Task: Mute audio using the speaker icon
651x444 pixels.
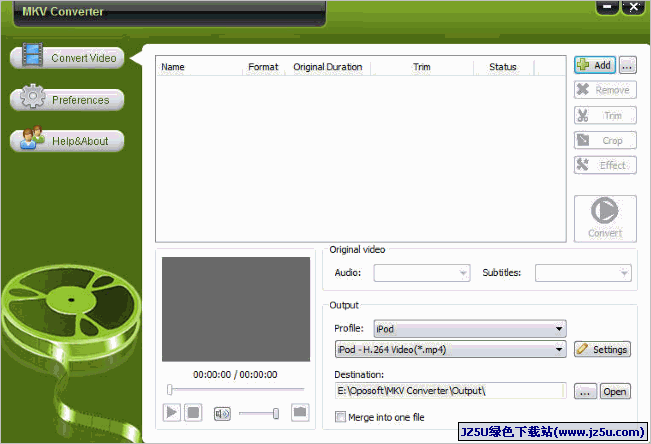Action: pos(222,413)
